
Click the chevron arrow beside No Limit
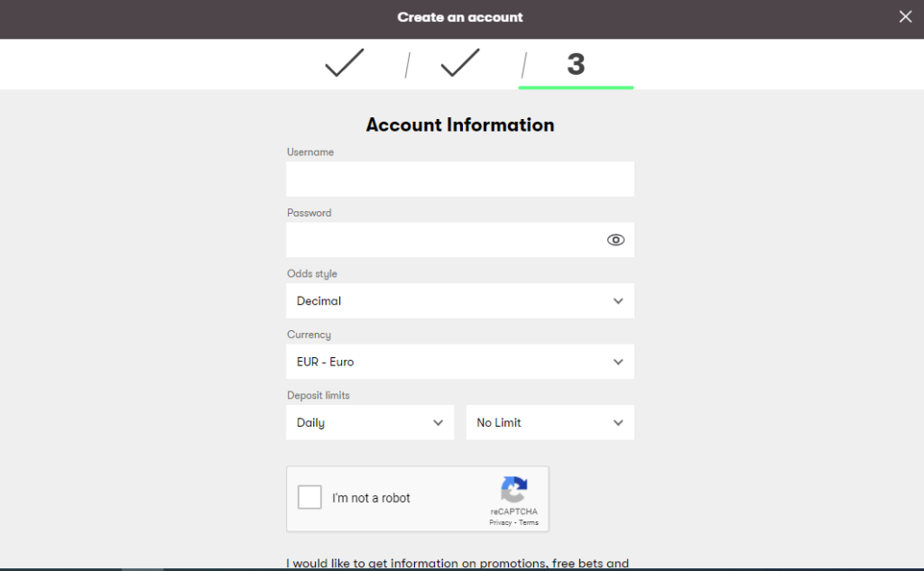(618, 422)
